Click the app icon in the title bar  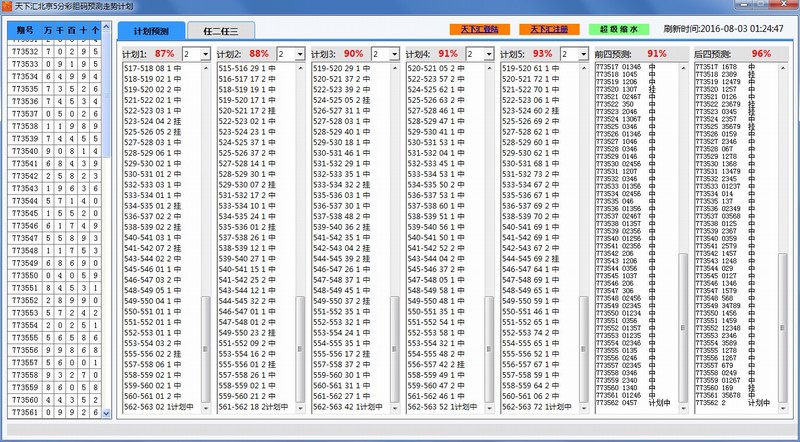tap(7, 7)
